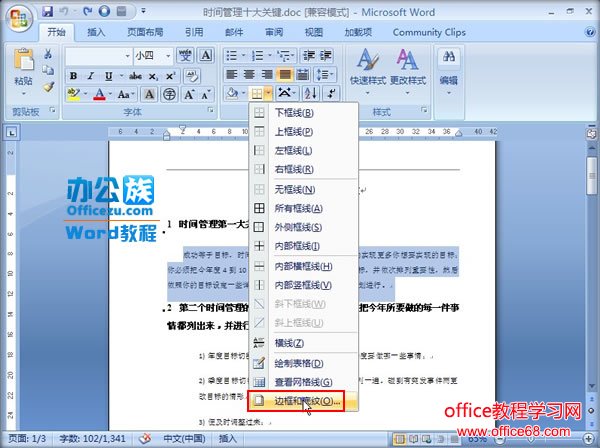Choose 外侧框线(S) menu entry

point(303,227)
